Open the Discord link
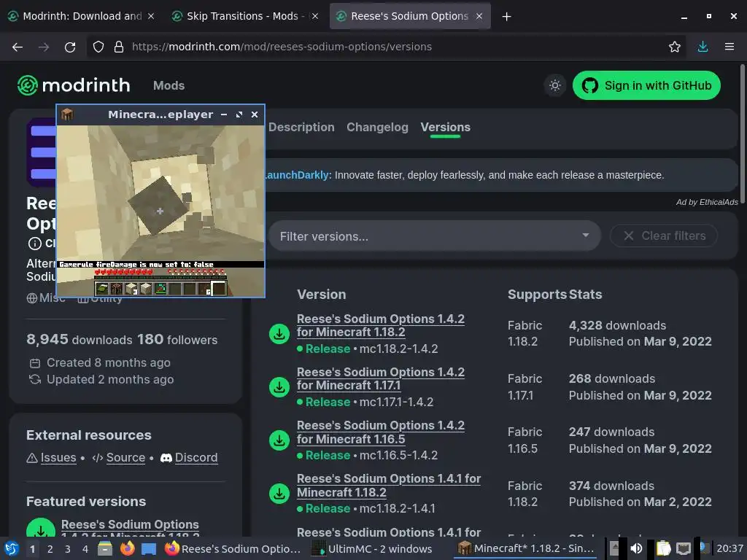Image resolution: width=747 pixels, height=560 pixels. click(x=196, y=458)
